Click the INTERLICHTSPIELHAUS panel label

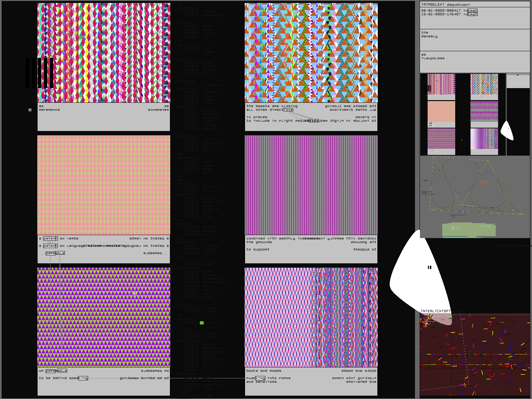[442, 311]
